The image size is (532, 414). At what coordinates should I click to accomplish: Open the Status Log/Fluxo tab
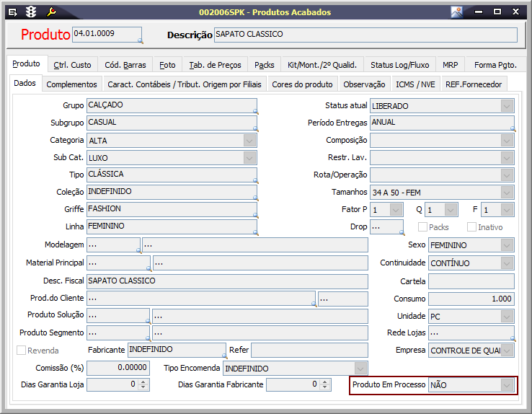[399, 65]
